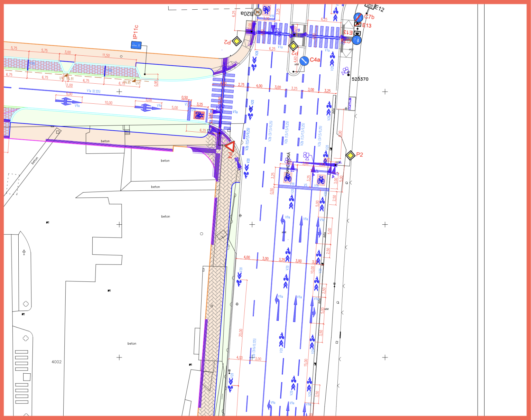Click the yellow diamond P2 sign at curved corner
Viewport: 531px width, 420px height.
(236, 41)
